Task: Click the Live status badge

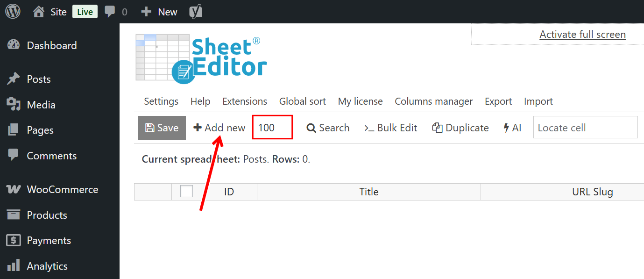Action: pos(85,12)
